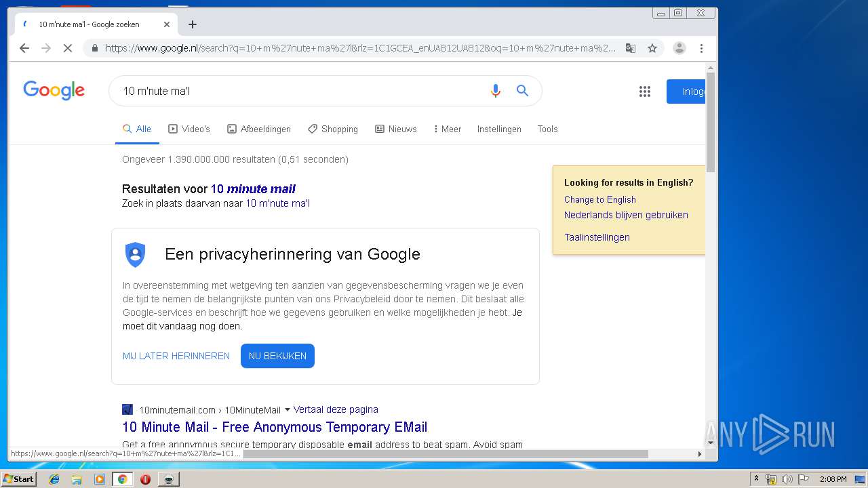This screenshot has height=488, width=868.
Task: Click the horizontal scrollbar thumb
Action: coord(446,453)
